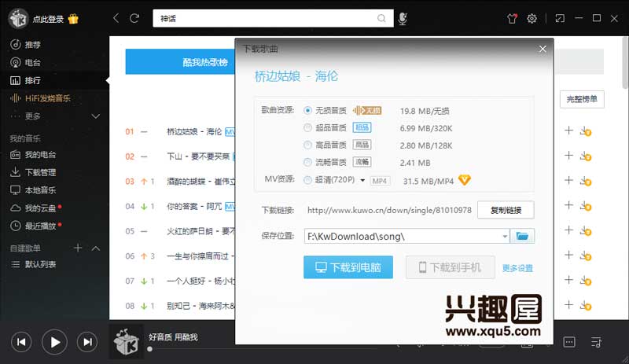This screenshot has height=364, width=629.
Task: Download song 04 with its download icon
Action: pyautogui.click(x=586, y=206)
